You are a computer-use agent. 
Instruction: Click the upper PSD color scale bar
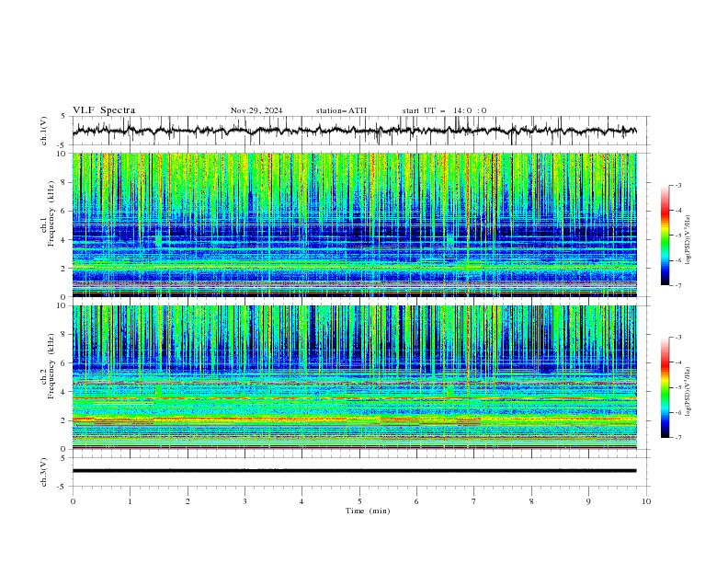pyautogui.click(x=665, y=236)
